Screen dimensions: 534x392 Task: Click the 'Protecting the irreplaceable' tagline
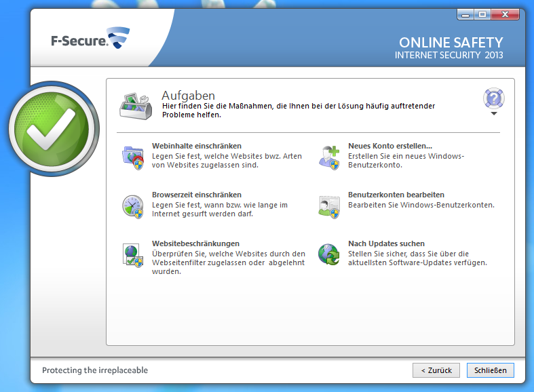95,370
